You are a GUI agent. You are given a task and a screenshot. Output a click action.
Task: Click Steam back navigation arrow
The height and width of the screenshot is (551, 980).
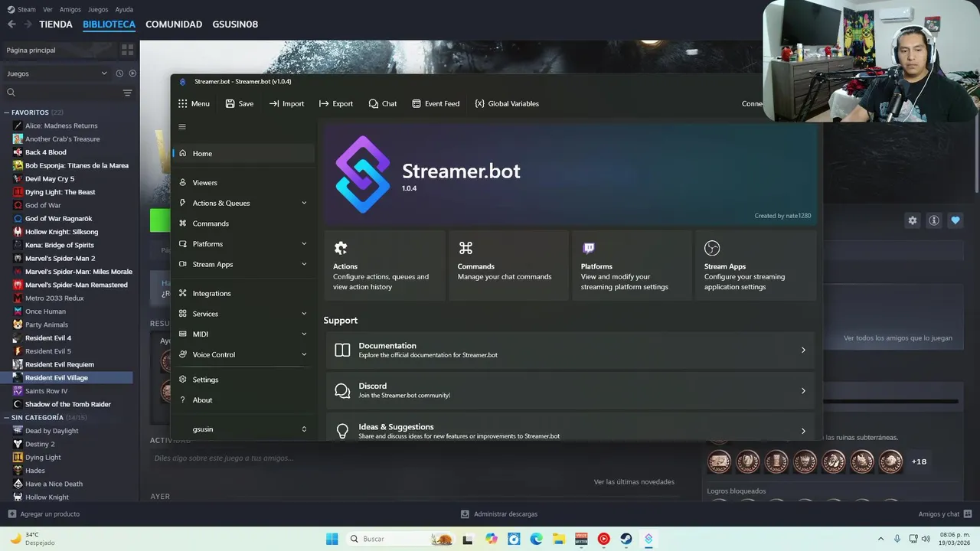coord(11,24)
